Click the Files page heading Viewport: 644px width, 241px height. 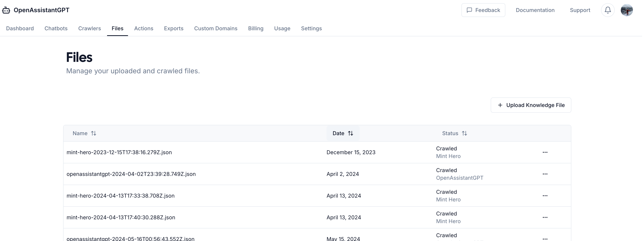79,57
